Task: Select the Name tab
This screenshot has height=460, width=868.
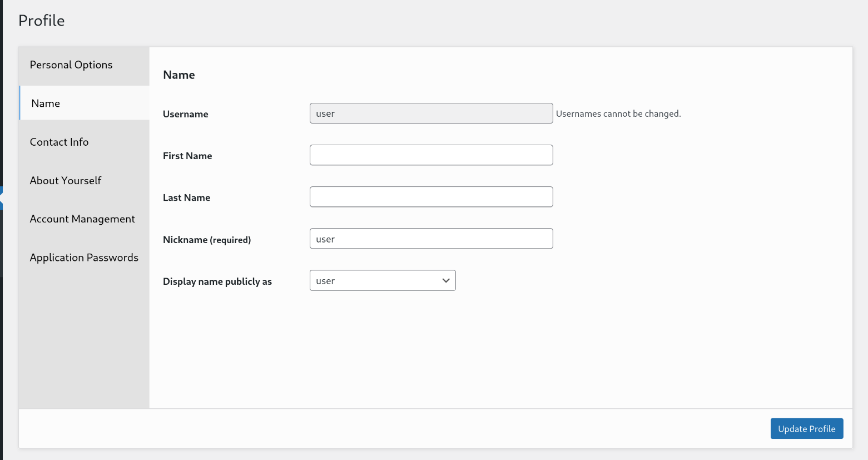Action: [x=46, y=103]
